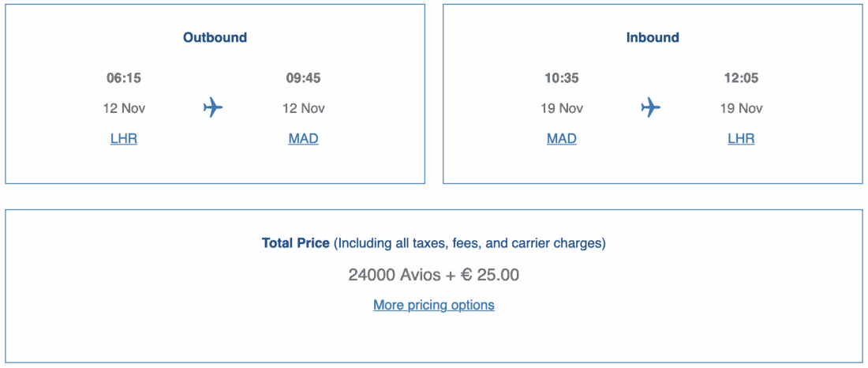Click the Outbound section heading

[x=215, y=37]
